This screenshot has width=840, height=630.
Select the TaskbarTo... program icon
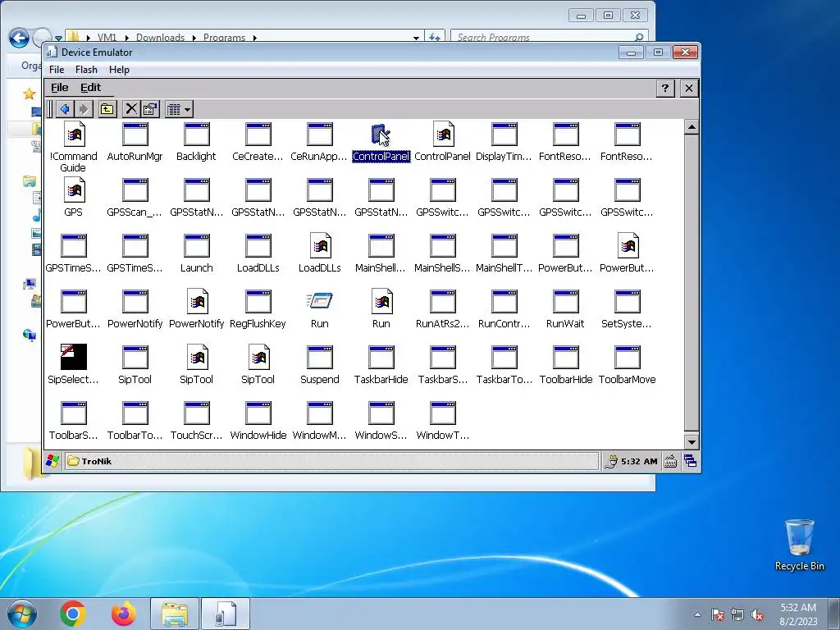point(504,358)
